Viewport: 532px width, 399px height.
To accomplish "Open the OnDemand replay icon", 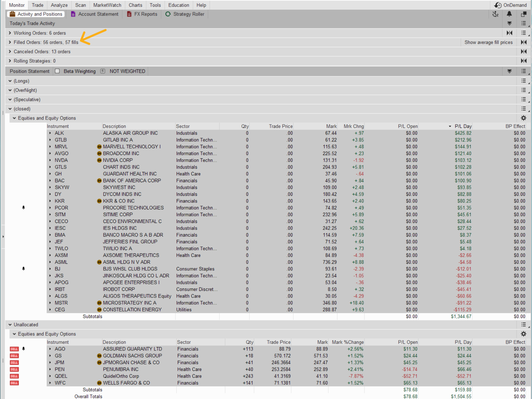I will coord(498,5).
